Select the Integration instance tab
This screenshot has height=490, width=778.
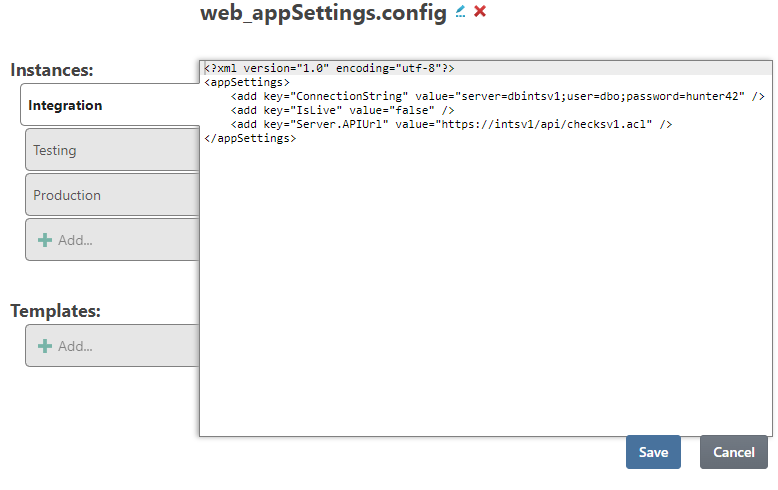point(65,105)
